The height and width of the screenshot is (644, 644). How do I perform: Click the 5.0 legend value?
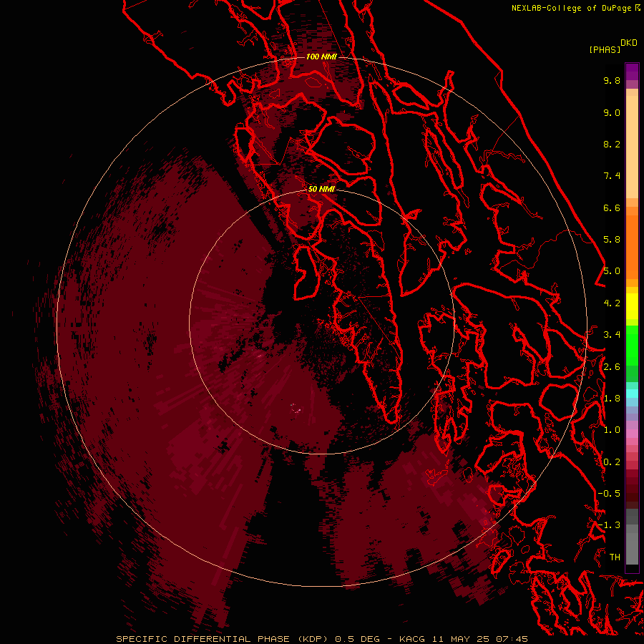[612, 271]
